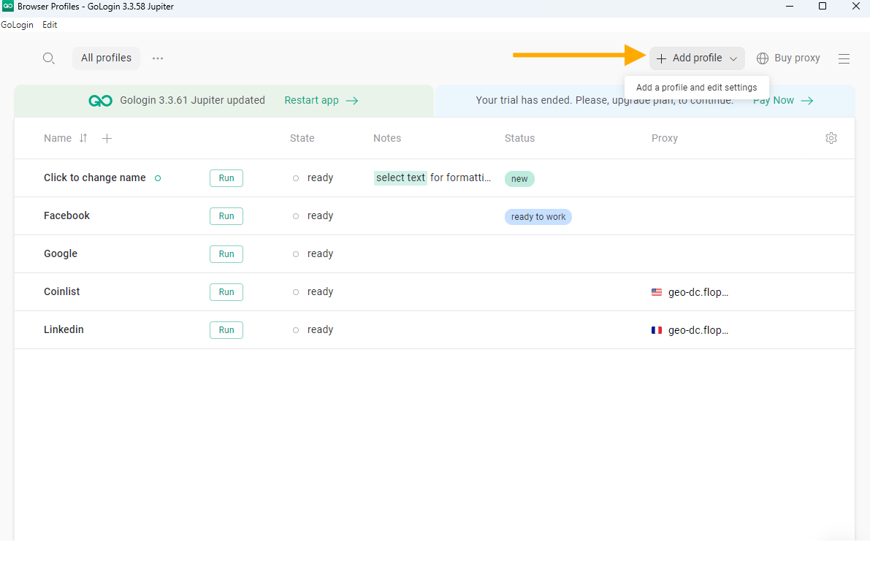
Task: Run the Facebook profile
Action: point(226,216)
